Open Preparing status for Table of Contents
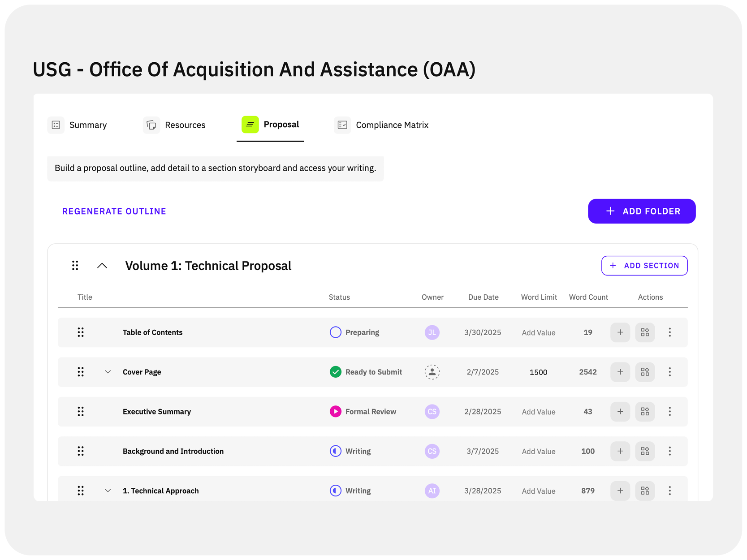The image size is (747, 560). click(354, 332)
